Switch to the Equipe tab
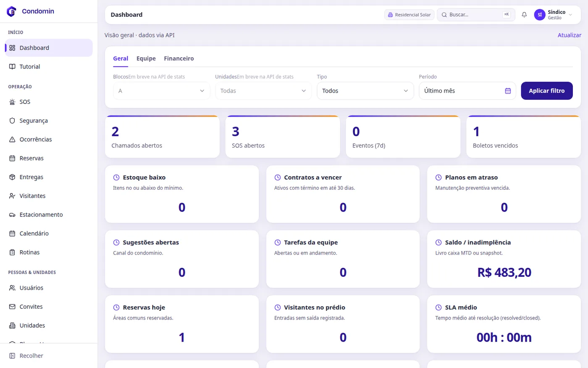The image size is (588, 368). click(146, 58)
